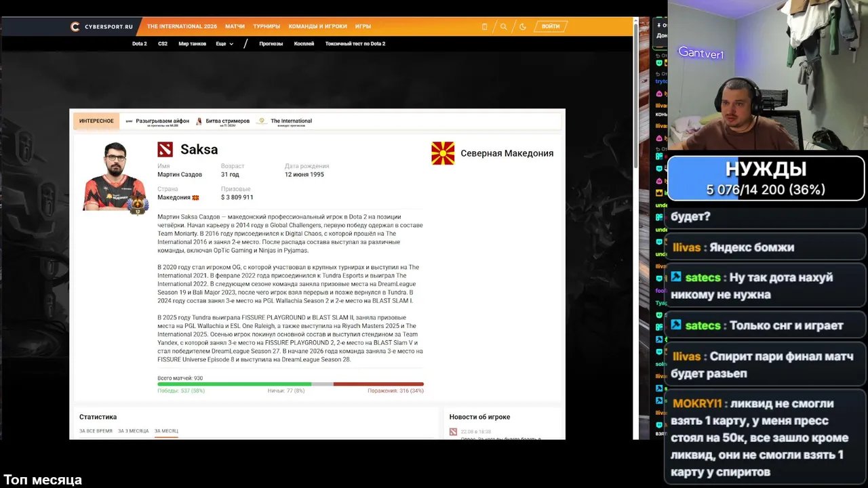Click the Статистика section heading
Screen dimensions: 868x488
(x=98, y=417)
